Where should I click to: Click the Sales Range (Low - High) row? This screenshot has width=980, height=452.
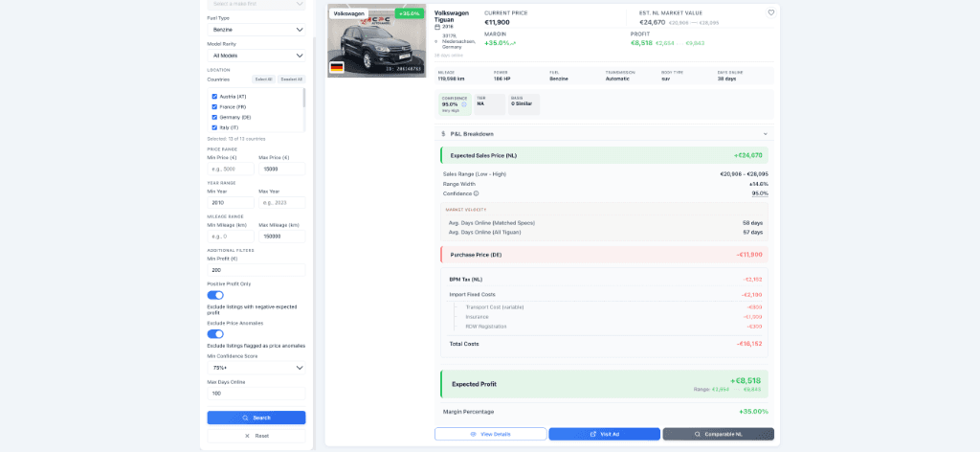pyautogui.click(x=605, y=174)
